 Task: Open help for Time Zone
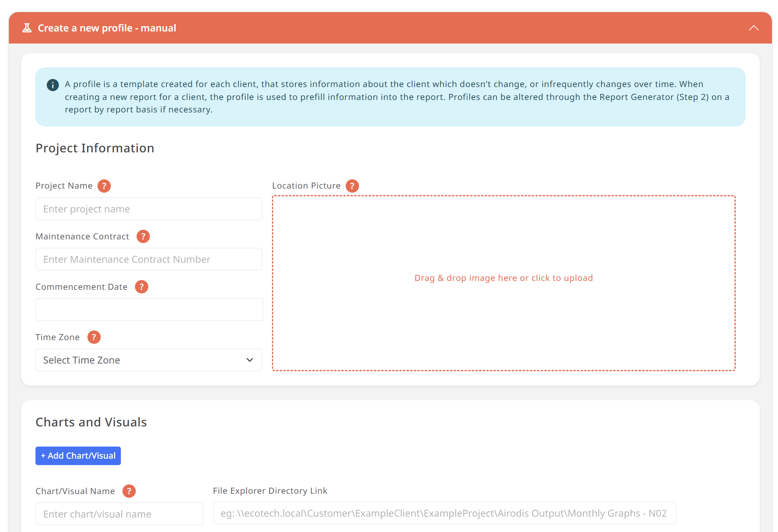point(94,337)
